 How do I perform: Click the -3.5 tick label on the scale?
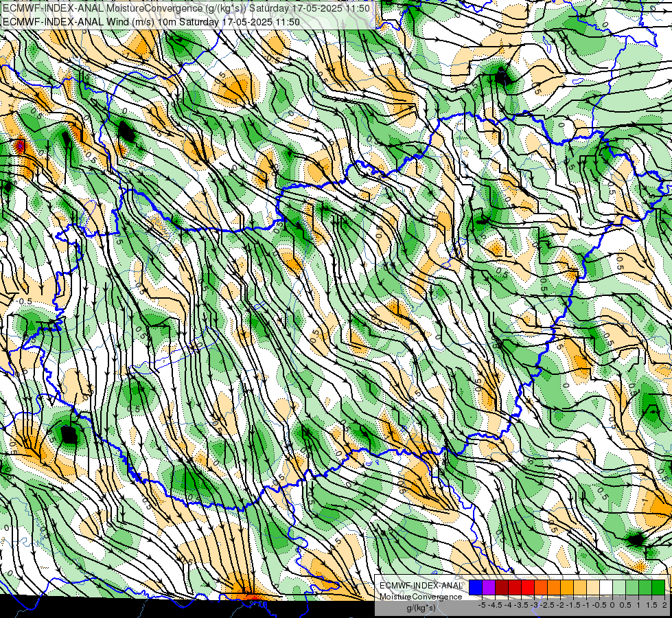click(x=521, y=605)
